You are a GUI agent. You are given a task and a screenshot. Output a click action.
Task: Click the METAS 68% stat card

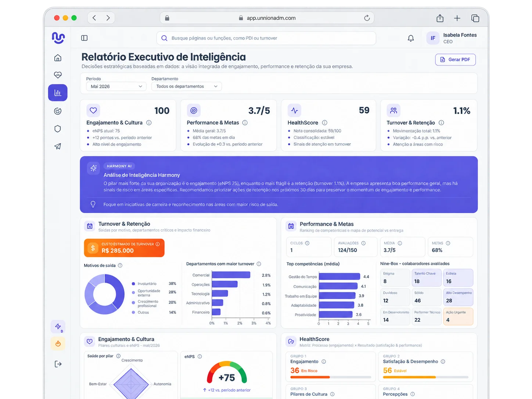(x=450, y=247)
